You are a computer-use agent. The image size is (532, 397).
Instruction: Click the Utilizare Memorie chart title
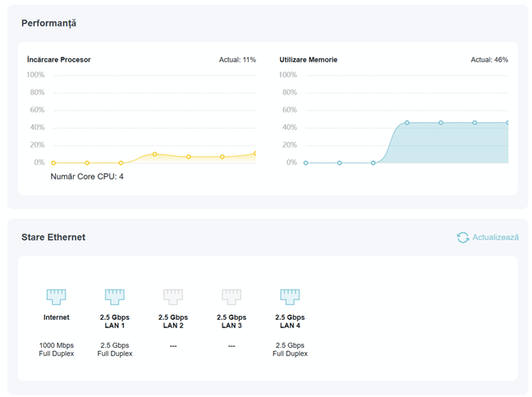[308, 60]
